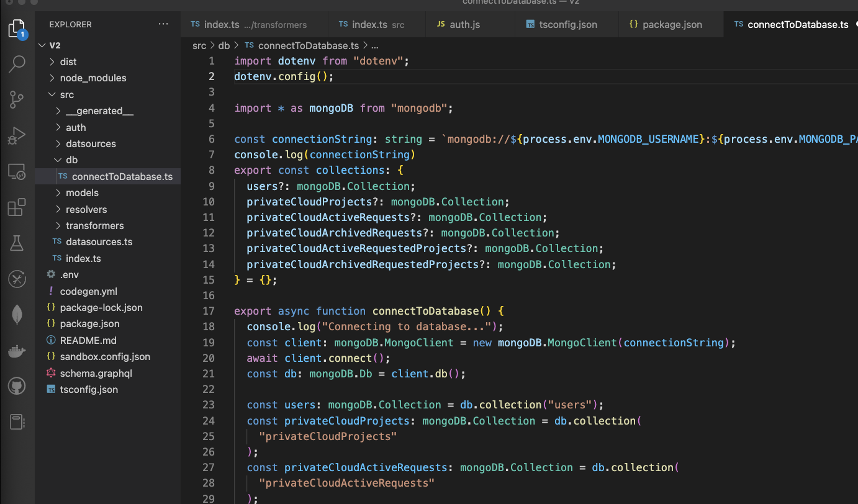Viewport: 858px width, 504px height.
Task: Open connectToDatabase.ts in the Explorer tree
Action: click(108, 176)
